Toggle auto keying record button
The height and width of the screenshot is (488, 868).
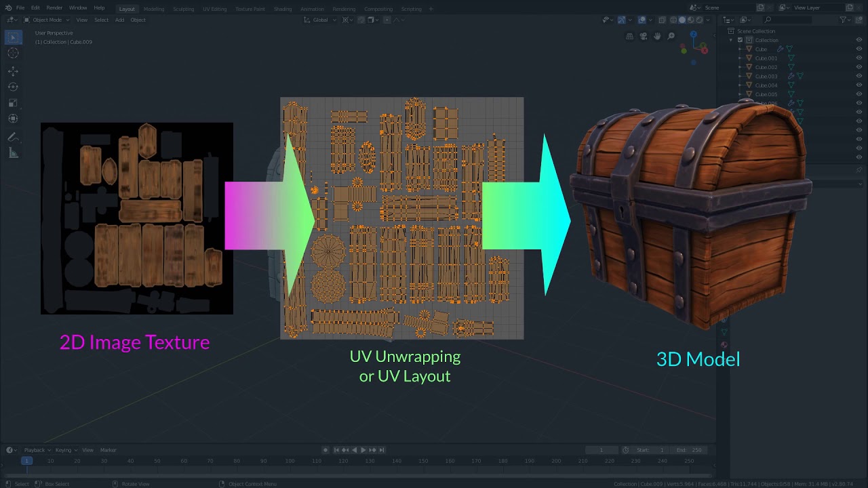point(325,450)
